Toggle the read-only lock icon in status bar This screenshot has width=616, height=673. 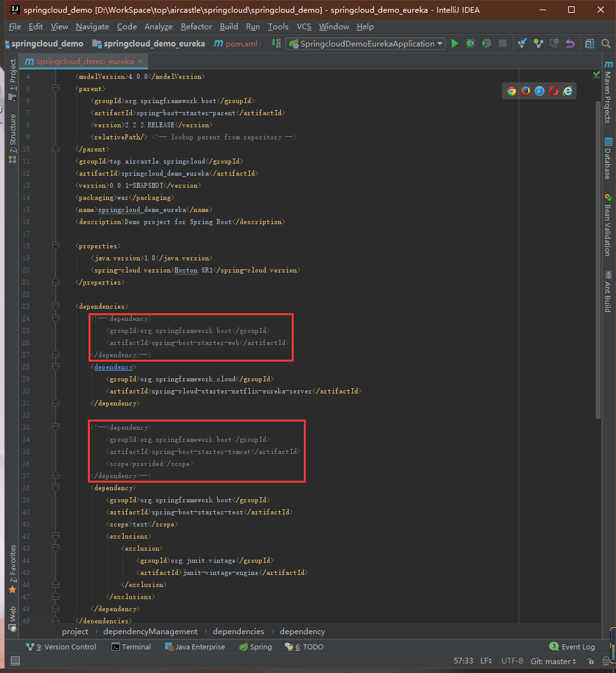(x=591, y=662)
